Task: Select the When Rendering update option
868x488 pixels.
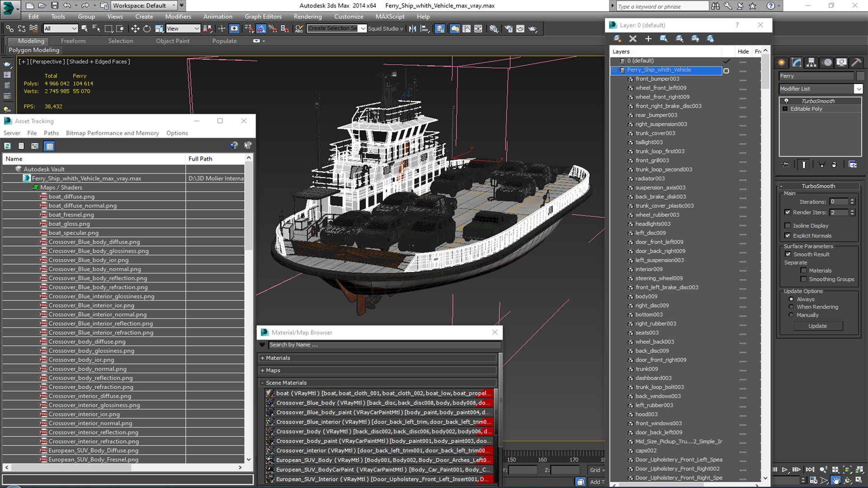Action: tap(791, 307)
